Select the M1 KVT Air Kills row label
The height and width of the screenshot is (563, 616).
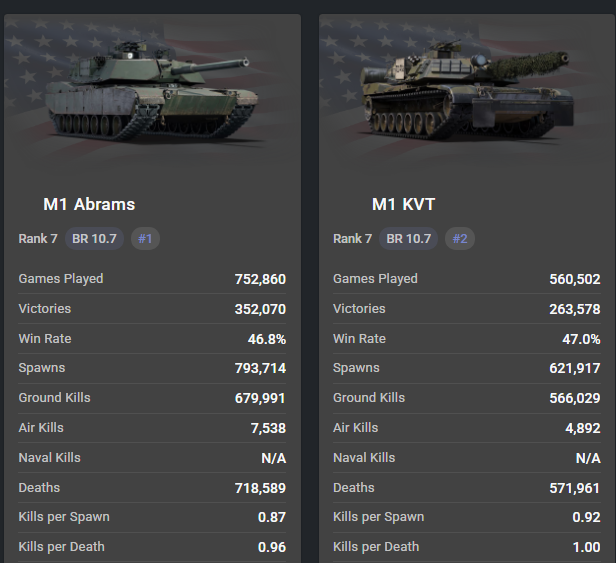click(355, 427)
